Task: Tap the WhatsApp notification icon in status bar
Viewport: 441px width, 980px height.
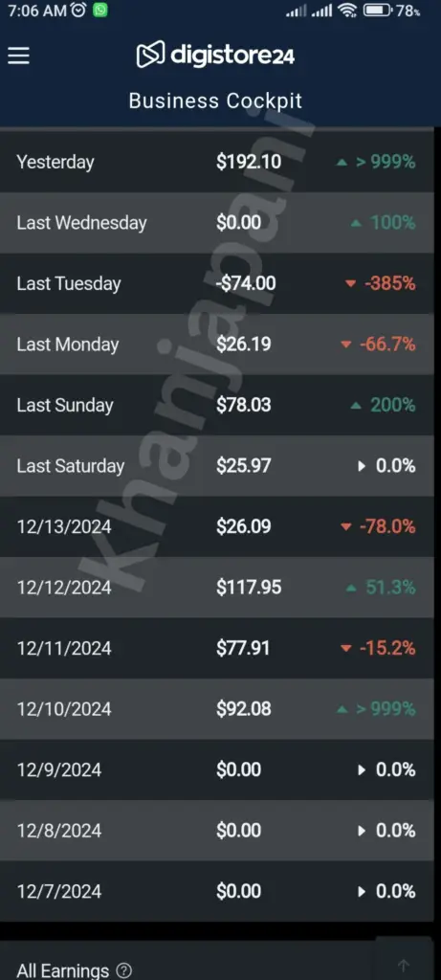Action: [99, 10]
